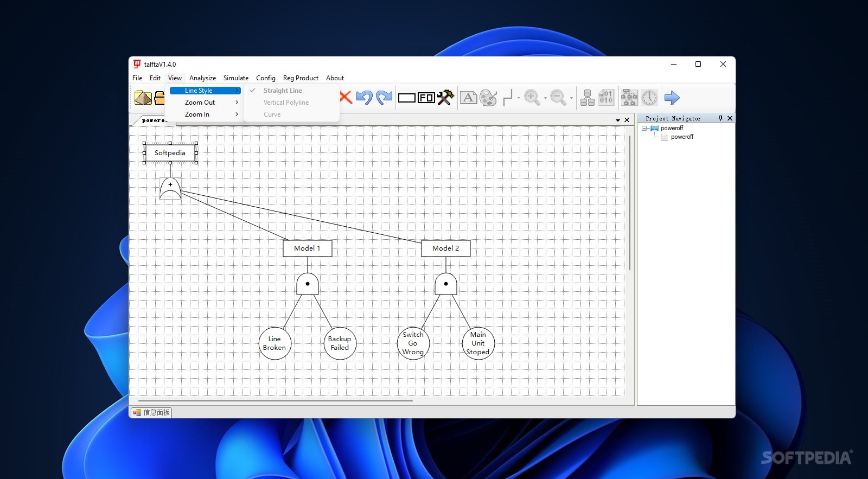Close the poweroff document tab

click(627, 120)
